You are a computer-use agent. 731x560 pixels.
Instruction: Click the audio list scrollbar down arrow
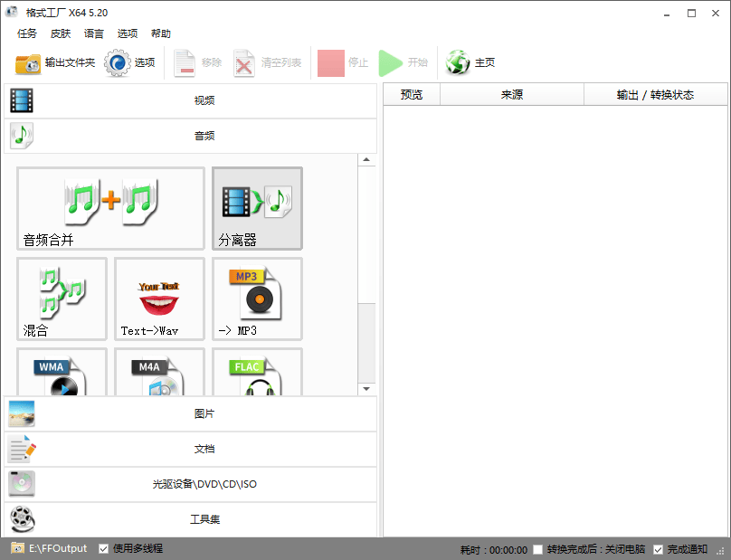click(367, 389)
